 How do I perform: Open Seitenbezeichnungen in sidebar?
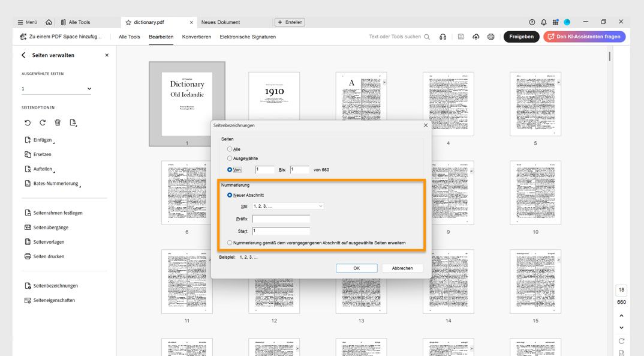(51, 286)
